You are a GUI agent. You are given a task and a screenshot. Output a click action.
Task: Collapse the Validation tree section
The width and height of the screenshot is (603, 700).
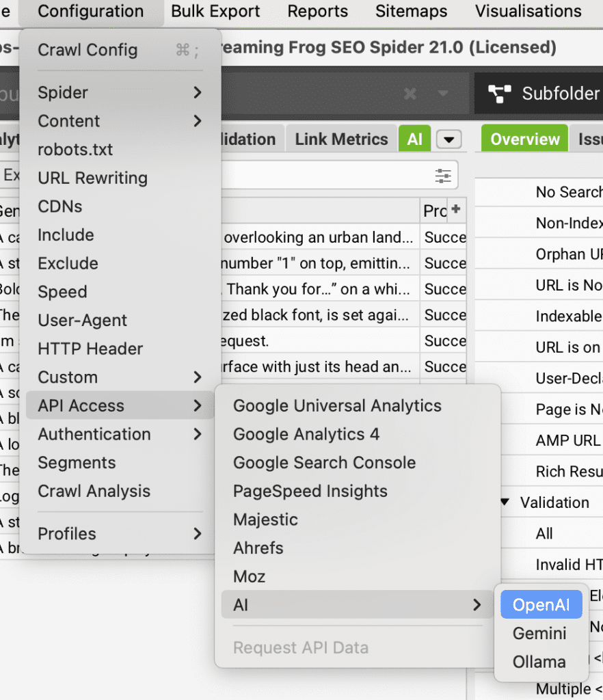(x=505, y=502)
